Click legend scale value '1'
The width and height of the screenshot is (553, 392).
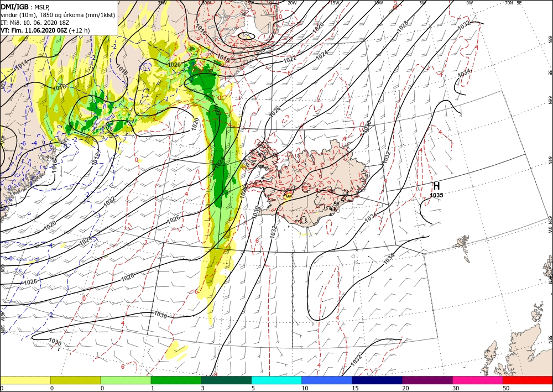pyautogui.click(x=153, y=388)
